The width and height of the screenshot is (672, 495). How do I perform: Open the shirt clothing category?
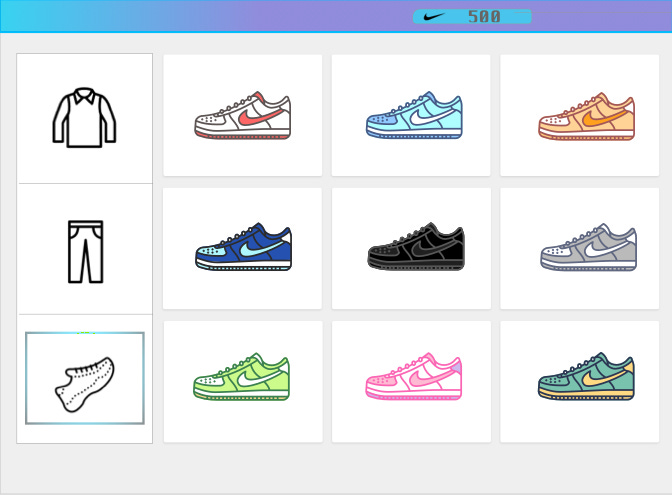pos(84,118)
